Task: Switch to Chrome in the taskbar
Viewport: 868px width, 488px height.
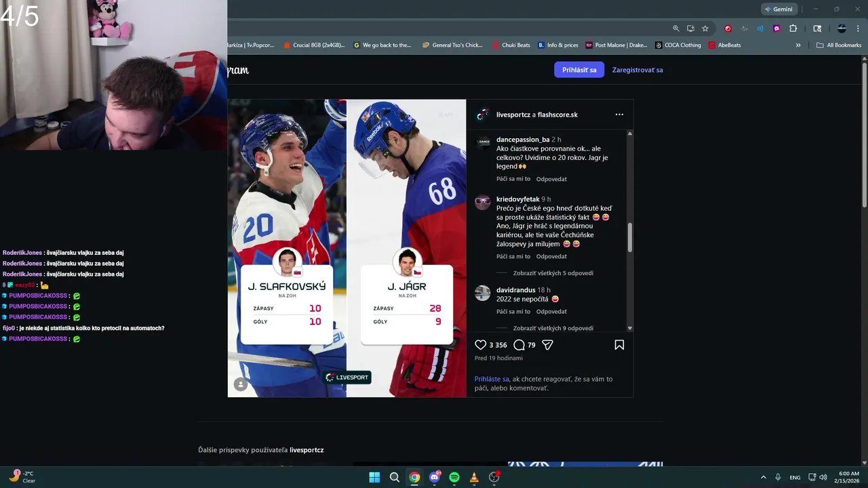Action: click(414, 477)
